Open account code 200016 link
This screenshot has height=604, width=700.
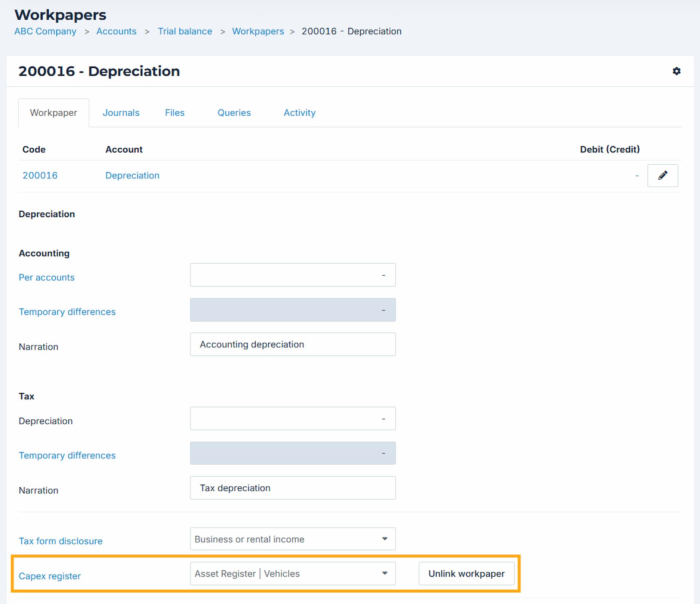(40, 176)
